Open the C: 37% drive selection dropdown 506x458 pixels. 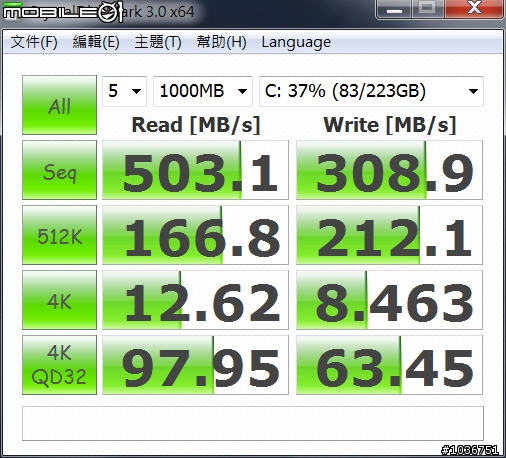[371, 91]
